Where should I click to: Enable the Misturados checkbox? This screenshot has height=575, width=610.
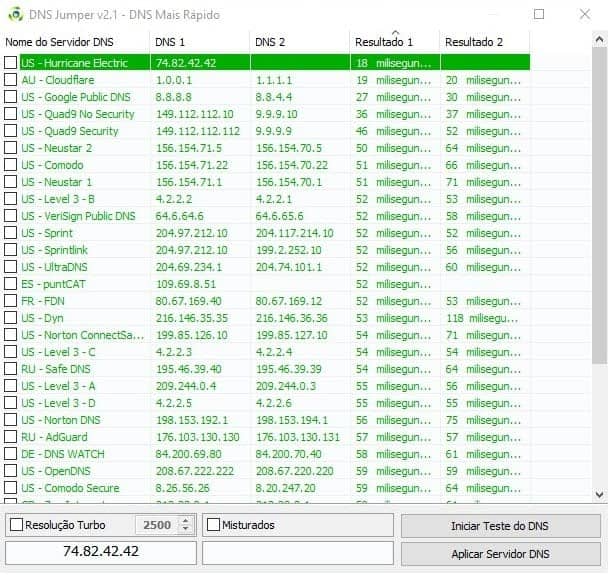pos(213,524)
